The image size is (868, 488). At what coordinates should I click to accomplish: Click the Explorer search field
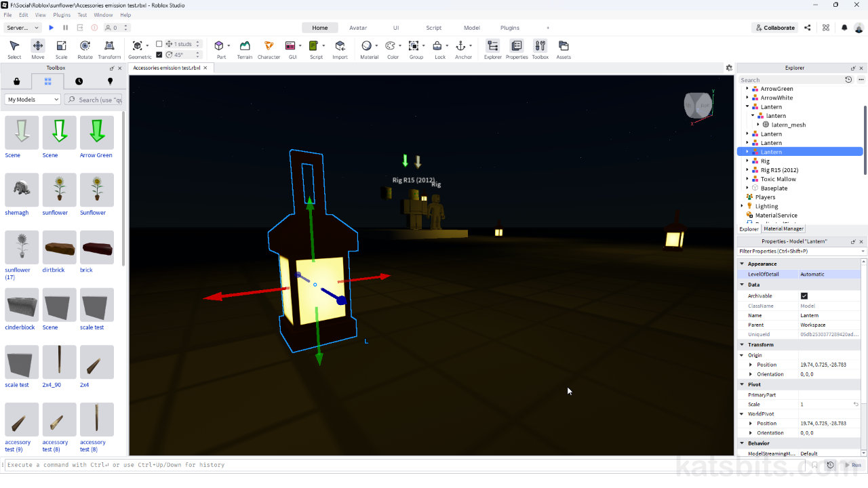click(x=791, y=80)
